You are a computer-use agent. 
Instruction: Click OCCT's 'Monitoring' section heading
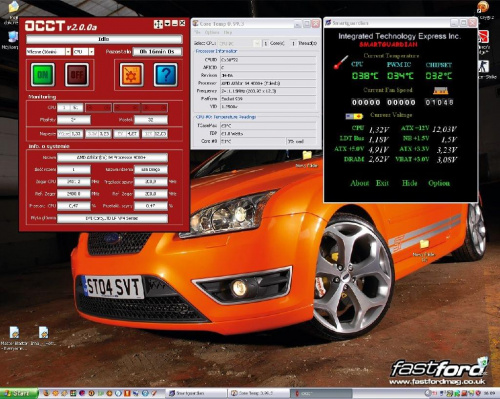[x=42, y=97]
